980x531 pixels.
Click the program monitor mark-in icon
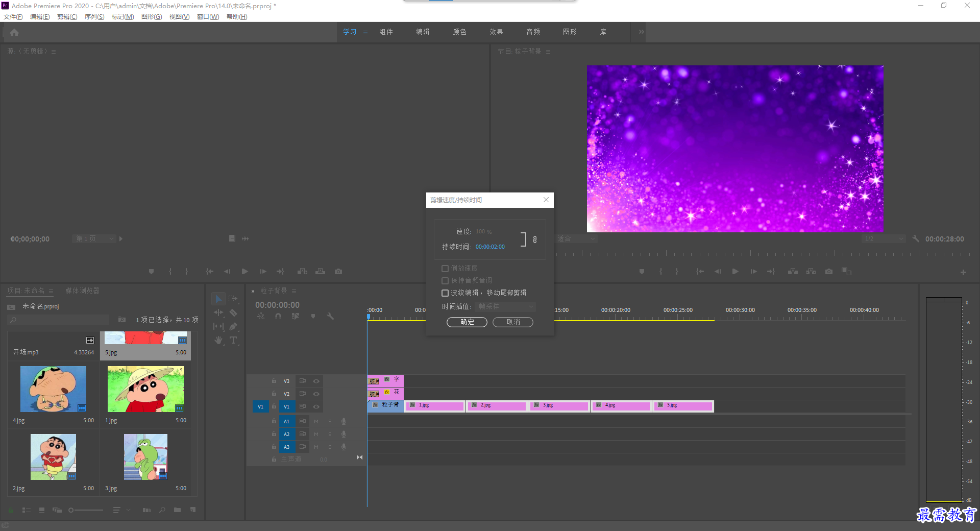(x=660, y=272)
